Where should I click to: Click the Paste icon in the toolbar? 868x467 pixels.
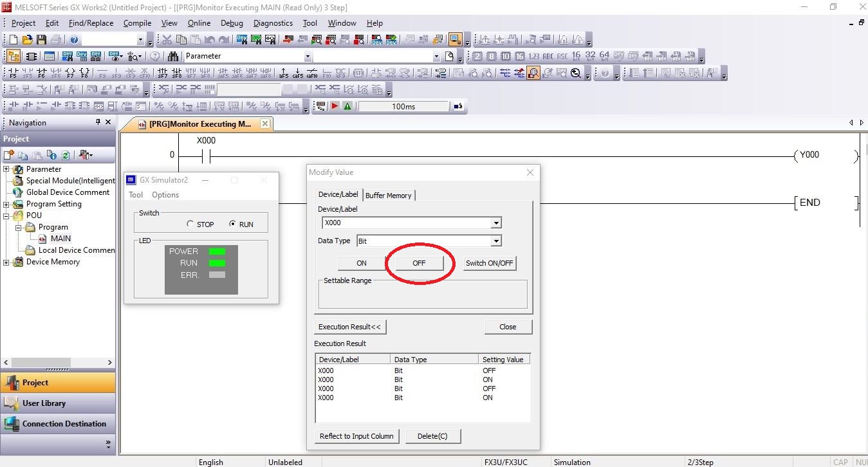coord(195,40)
